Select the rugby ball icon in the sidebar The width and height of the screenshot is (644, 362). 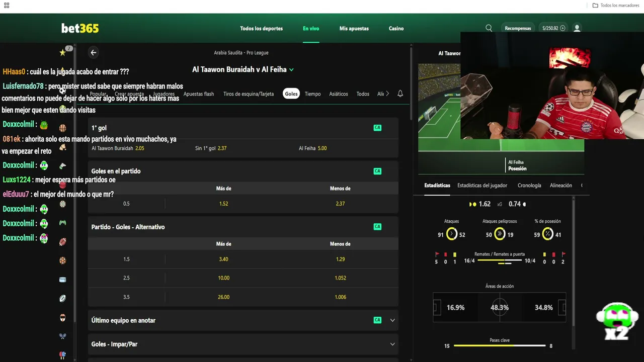62,299
